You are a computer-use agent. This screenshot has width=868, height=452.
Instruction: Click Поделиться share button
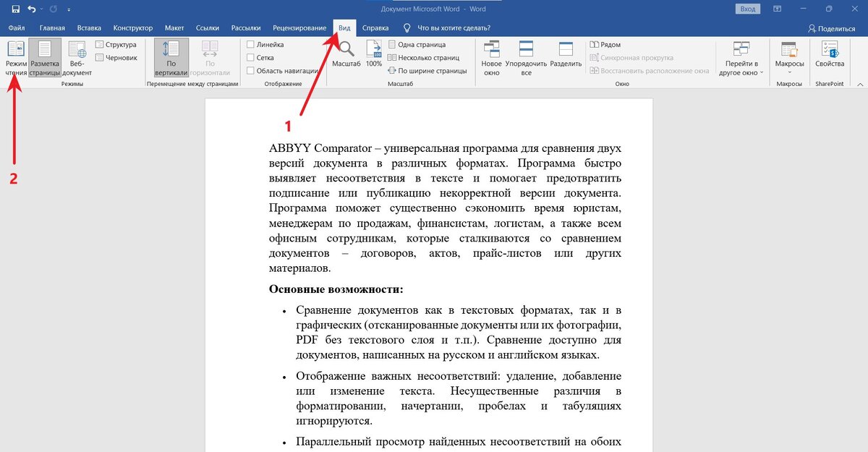[x=832, y=28]
